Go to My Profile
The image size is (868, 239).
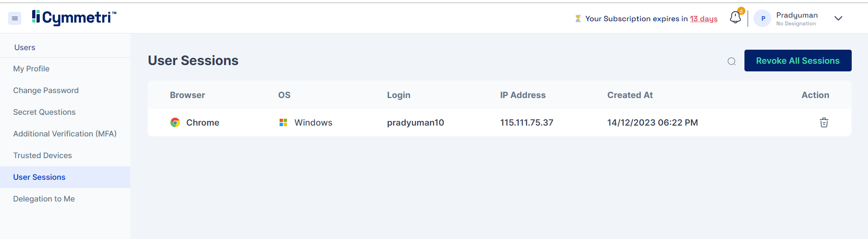point(31,69)
